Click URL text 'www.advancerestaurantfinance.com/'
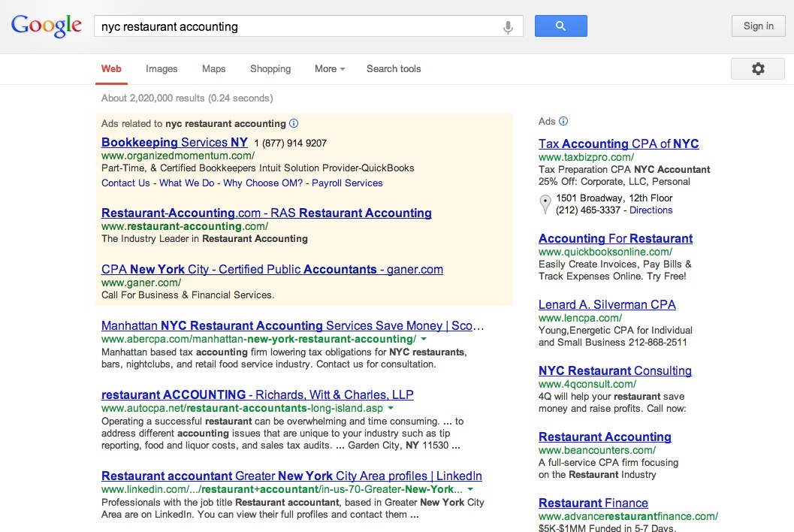The image size is (794, 532). [x=628, y=516]
